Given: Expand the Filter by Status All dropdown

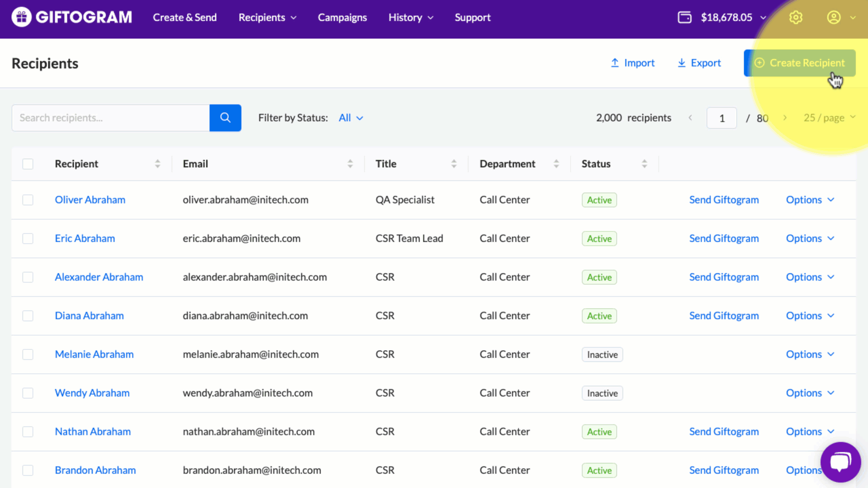Looking at the screenshot, I should (351, 118).
